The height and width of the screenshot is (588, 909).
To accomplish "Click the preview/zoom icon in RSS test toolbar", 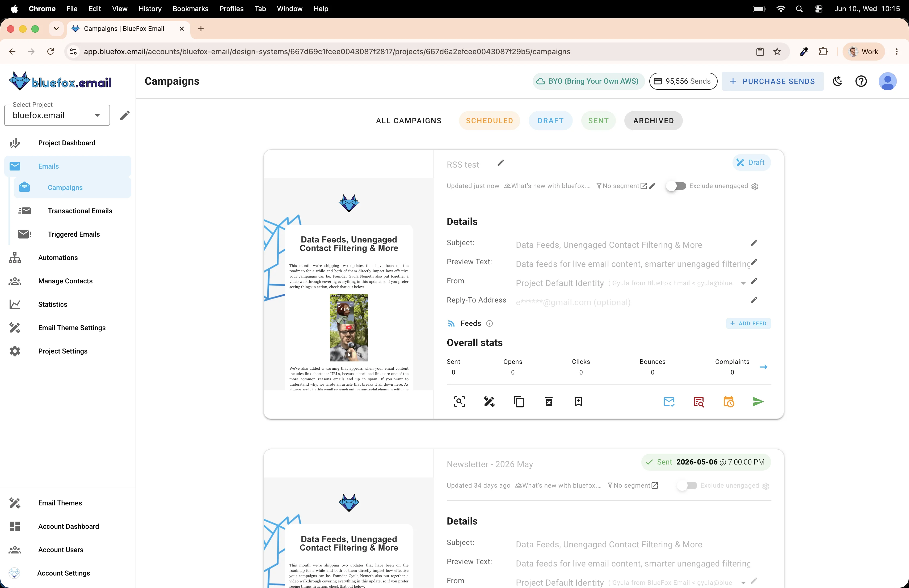I will coord(459,401).
